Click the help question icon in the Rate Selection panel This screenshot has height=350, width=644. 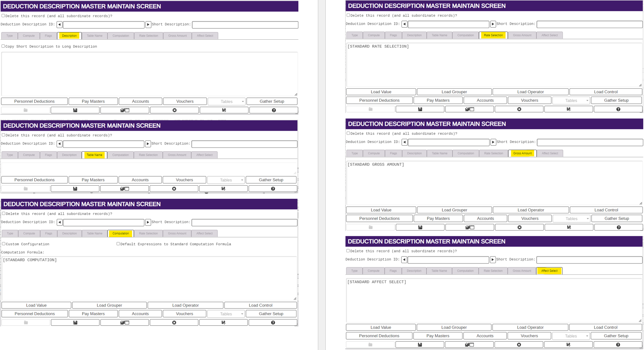[x=618, y=109]
